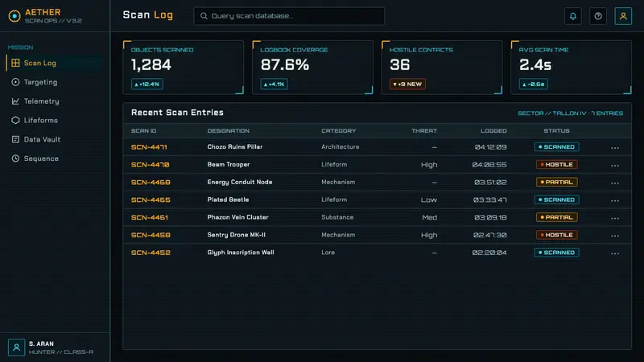Sort by Status column header

click(x=556, y=131)
